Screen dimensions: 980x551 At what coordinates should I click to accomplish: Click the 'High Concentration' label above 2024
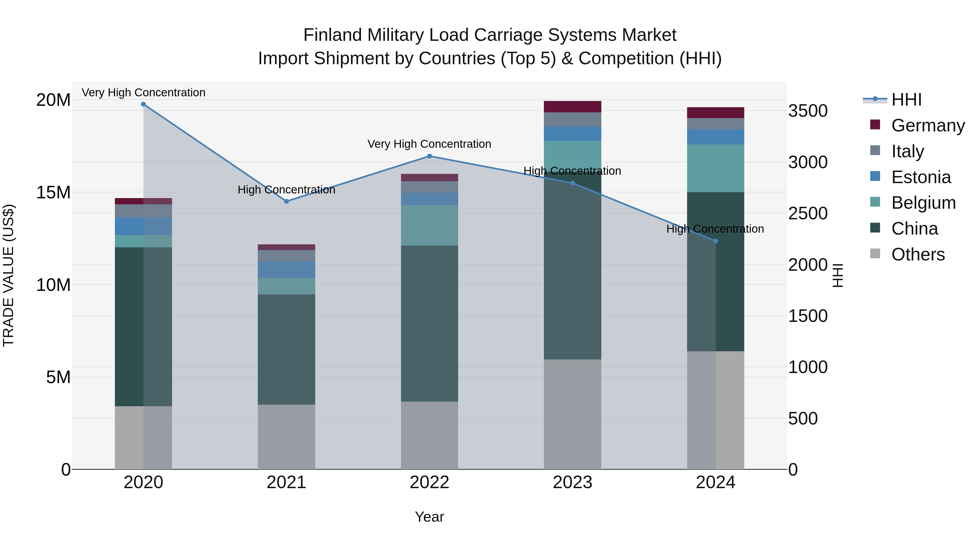click(715, 229)
